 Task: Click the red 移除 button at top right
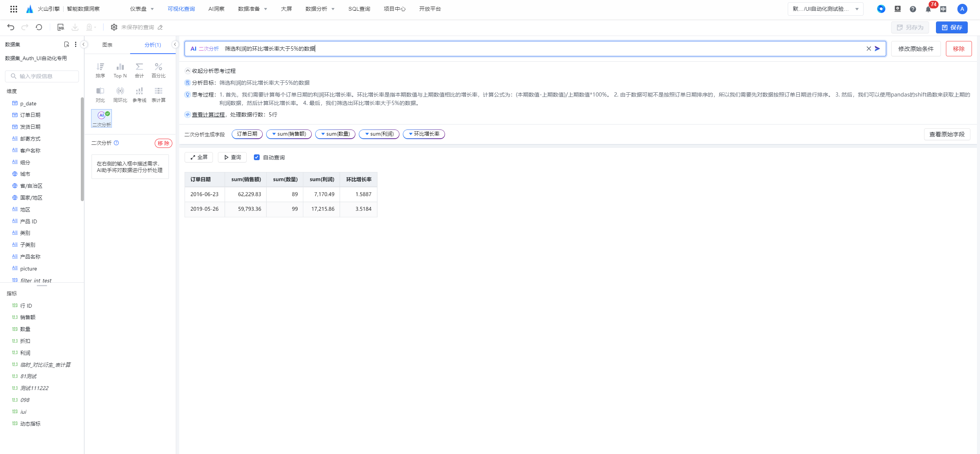(959, 49)
